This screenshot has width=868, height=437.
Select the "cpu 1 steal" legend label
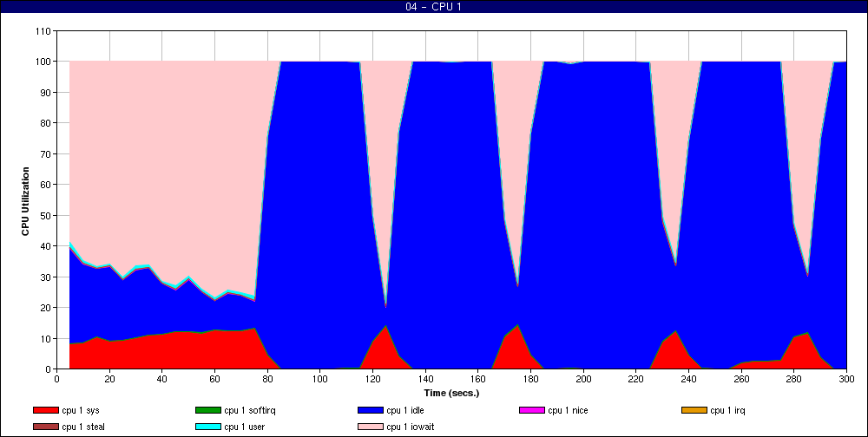pyautogui.click(x=83, y=427)
